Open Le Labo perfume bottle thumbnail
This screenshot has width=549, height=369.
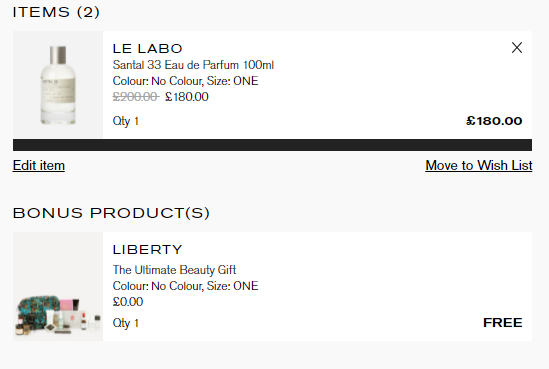pyautogui.click(x=58, y=84)
